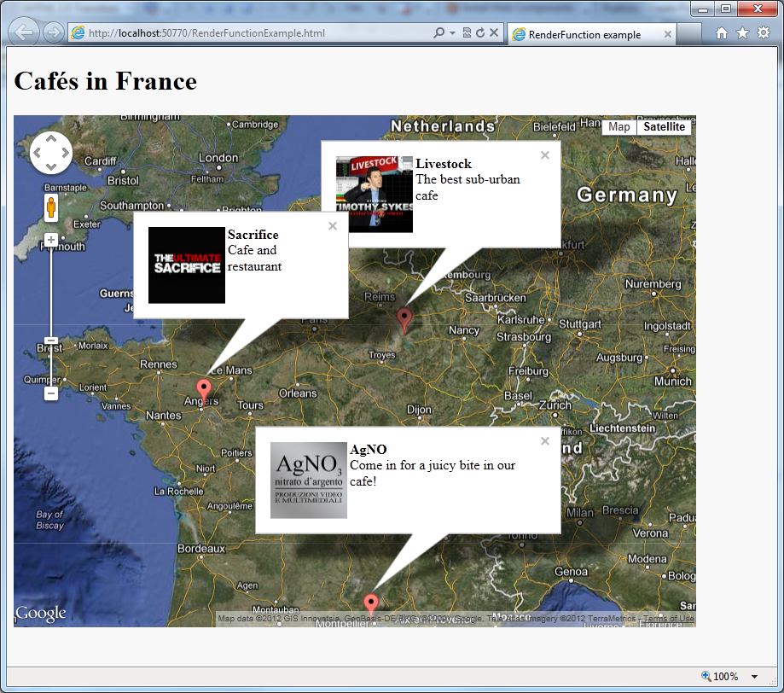The height and width of the screenshot is (693, 784).
Task: Click the red marker near Angers
Action: point(204,391)
